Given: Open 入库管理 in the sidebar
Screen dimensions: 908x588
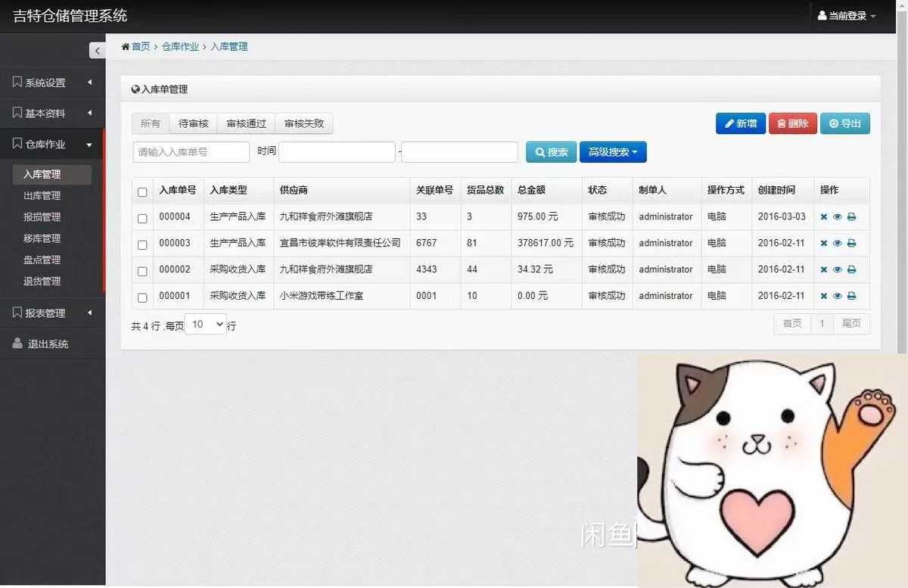Looking at the screenshot, I should coord(51,174).
